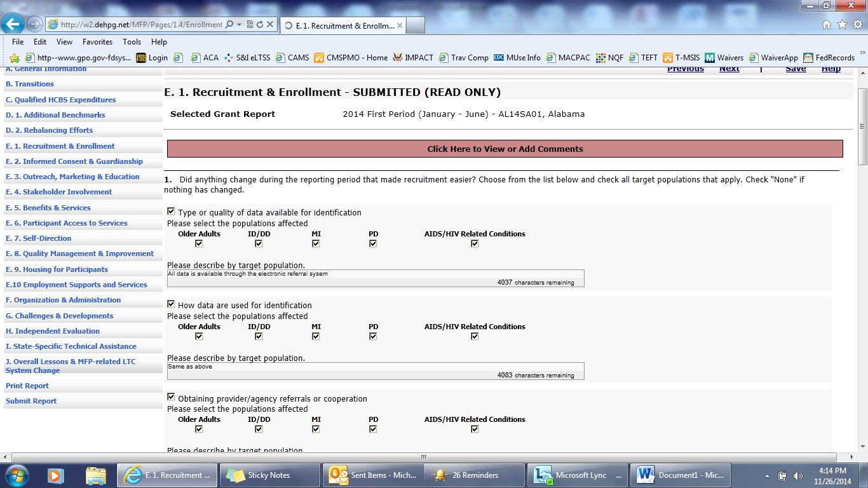Toggle AIDS/HIV checkbox under 'Type or quality of data'
This screenshot has width=868, height=488.
tap(475, 243)
